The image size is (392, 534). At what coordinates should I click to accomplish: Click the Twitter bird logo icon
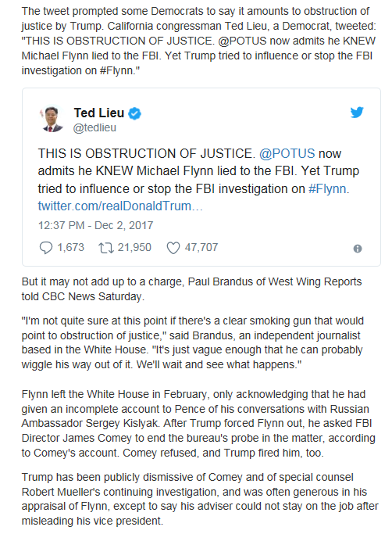[357, 112]
